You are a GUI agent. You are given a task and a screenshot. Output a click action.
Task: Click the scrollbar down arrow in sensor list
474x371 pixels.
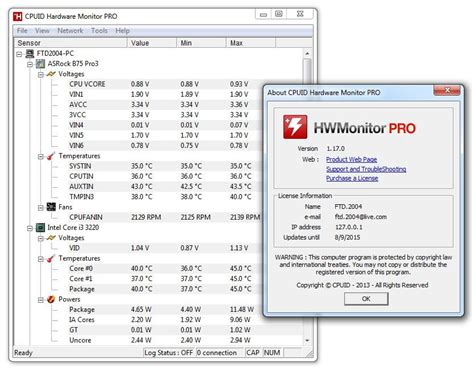pyautogui.click(x=307, y=340)
